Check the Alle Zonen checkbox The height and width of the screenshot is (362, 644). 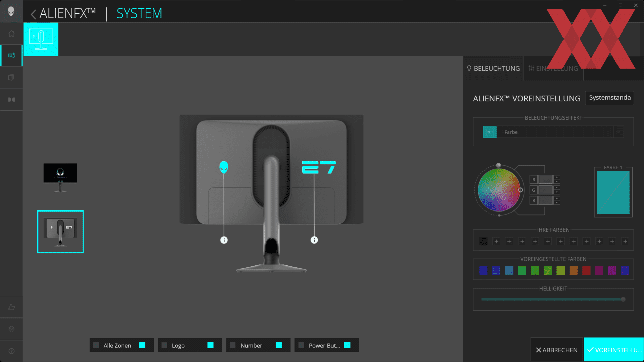[96, 345]
